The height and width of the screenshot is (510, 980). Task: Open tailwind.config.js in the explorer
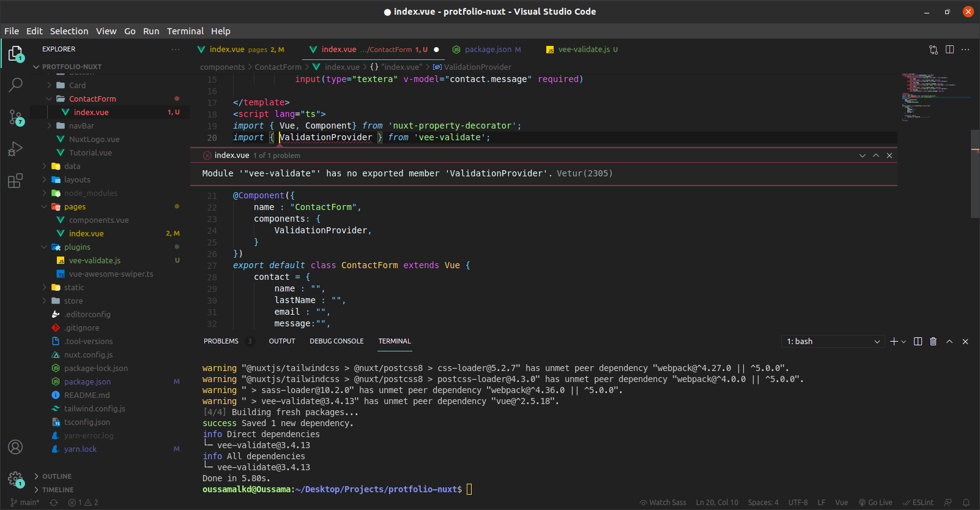coord(95,408)
